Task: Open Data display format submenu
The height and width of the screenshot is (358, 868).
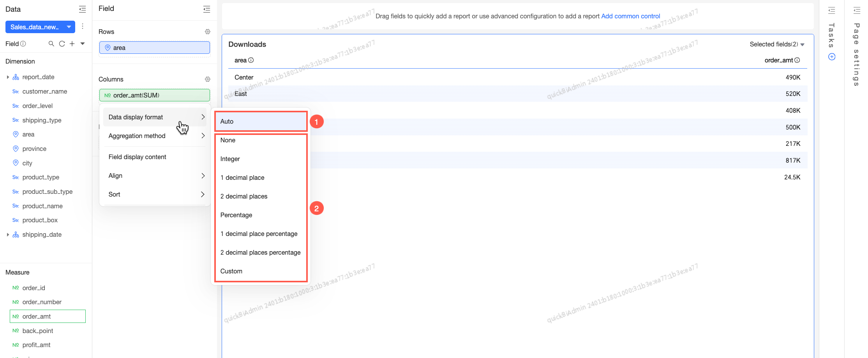Action: pos(155,117)
